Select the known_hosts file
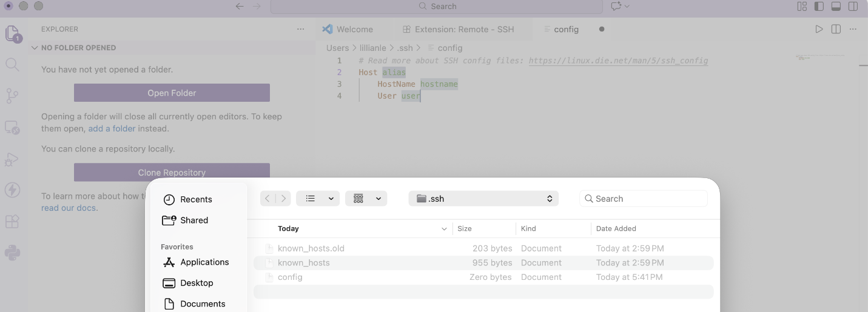 click(483, 263)
